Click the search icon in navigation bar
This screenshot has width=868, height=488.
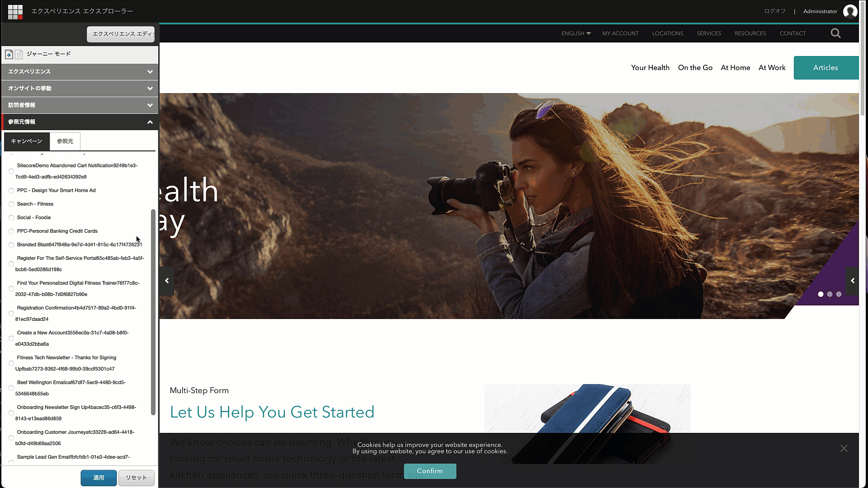[x=835, y=33]
